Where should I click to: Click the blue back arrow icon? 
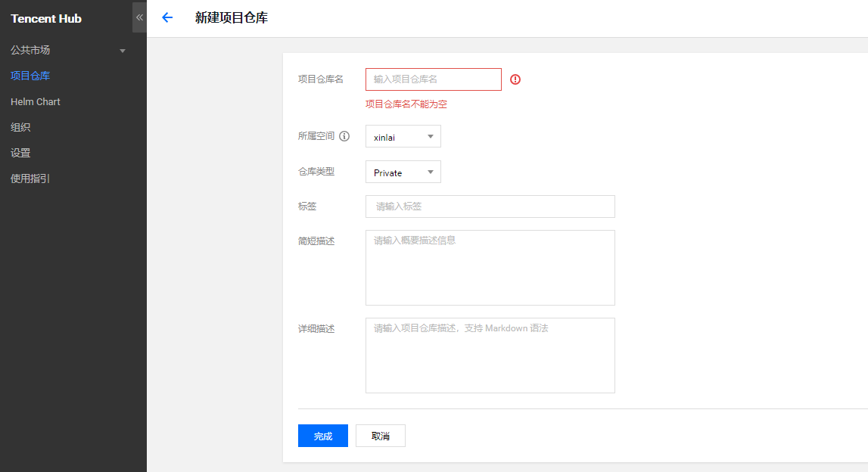pyautogui.click(x=167, y=18)
